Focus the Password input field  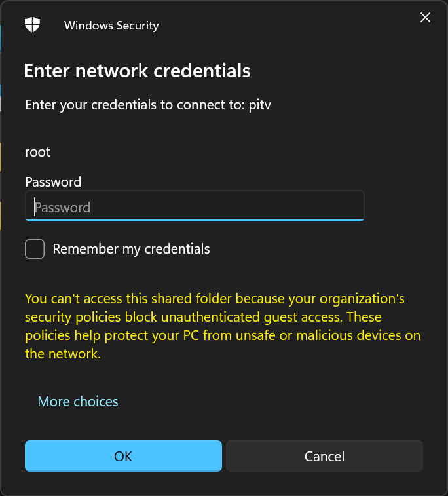pyautogui.click(x=195, y=207)
